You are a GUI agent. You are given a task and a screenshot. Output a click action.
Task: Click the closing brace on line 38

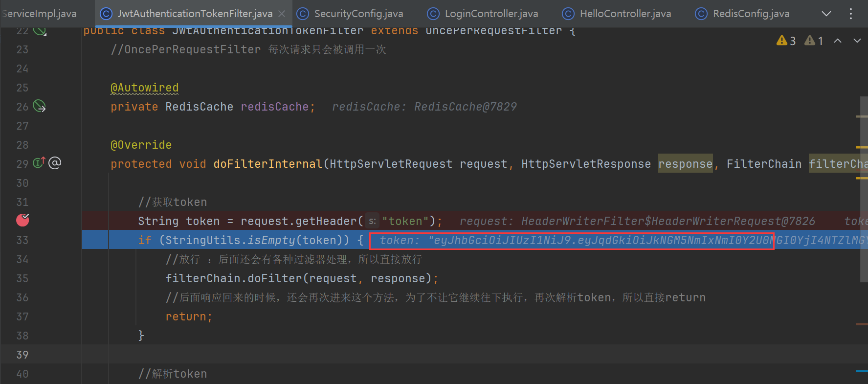[141, 336]
